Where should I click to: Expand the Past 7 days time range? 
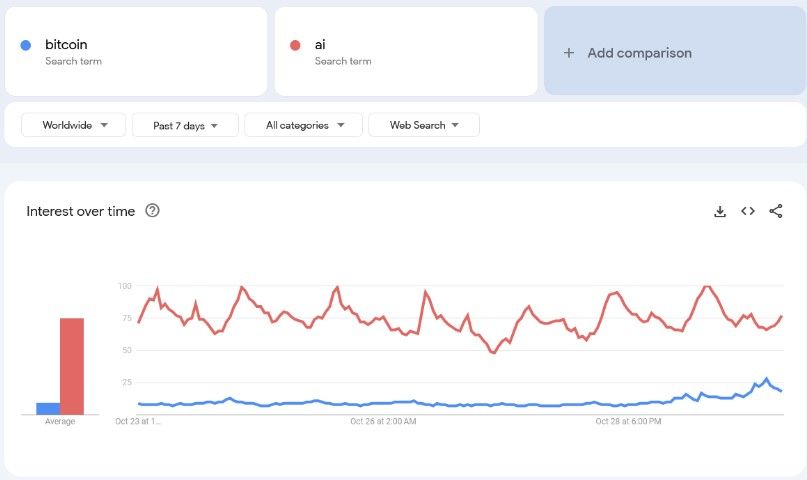coord(185,126)
